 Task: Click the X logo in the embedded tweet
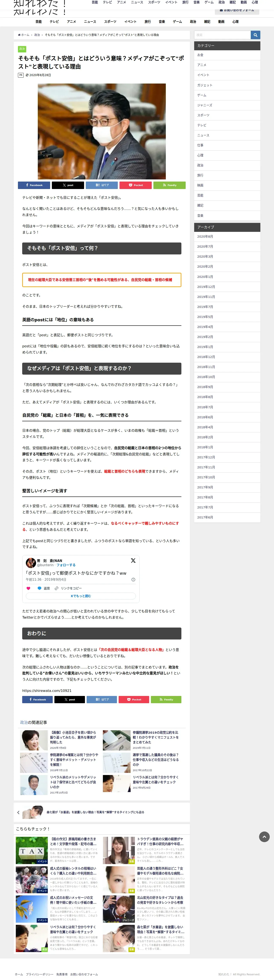pyautogui.click(x=133, y=560)
